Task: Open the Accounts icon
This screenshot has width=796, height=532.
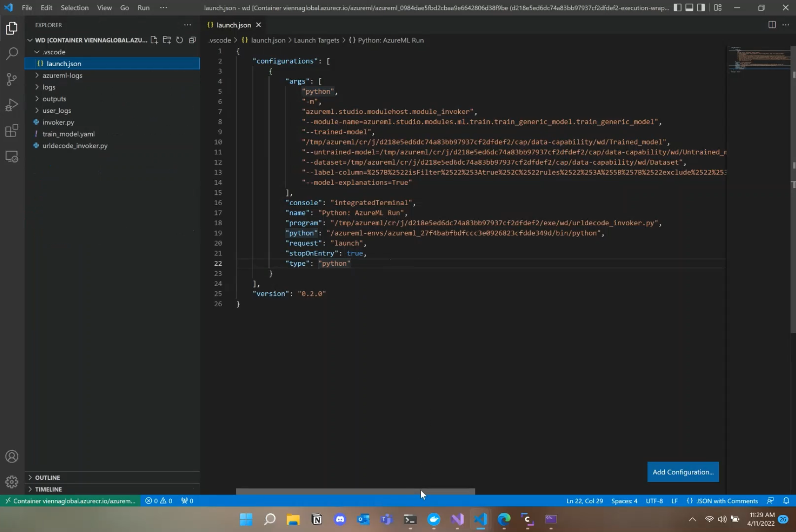Action: pyautogui.click(x=12, y=457)
